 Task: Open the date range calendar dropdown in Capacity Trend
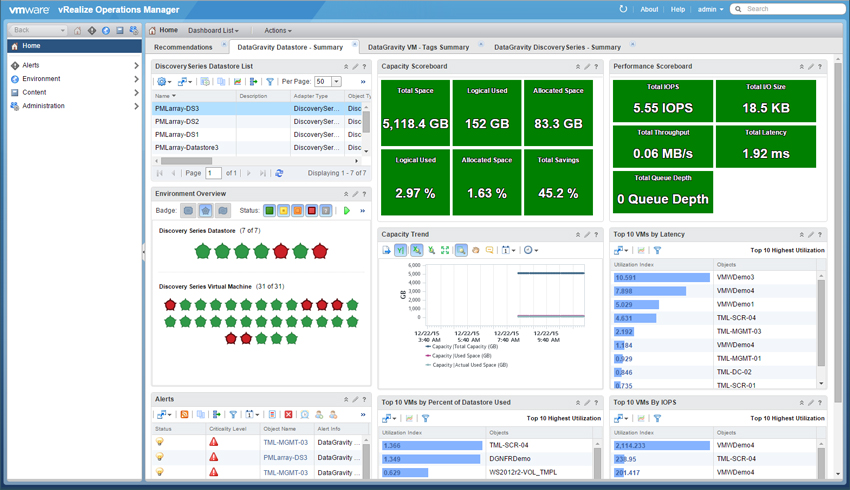pos(508,250)
